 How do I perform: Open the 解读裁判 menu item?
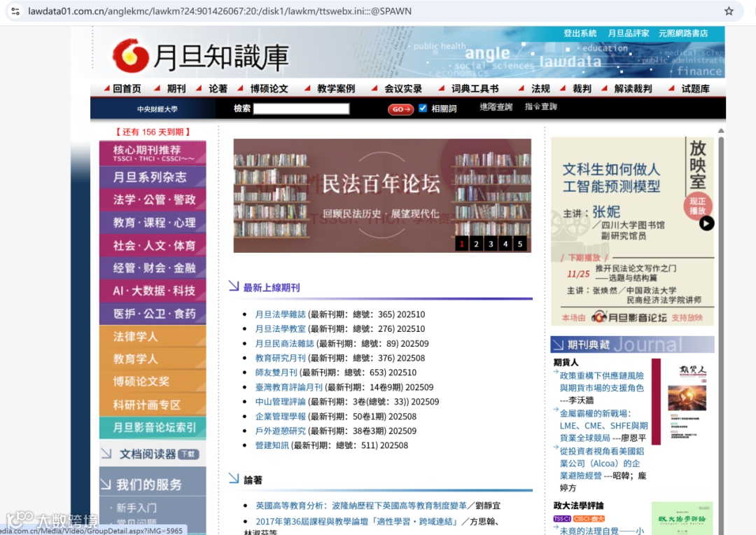click(x=633, y=89)
